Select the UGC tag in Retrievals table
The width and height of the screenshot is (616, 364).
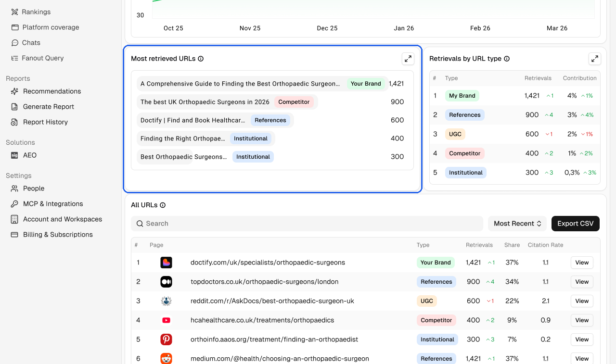pyautogui.click(x=455, y=134)
